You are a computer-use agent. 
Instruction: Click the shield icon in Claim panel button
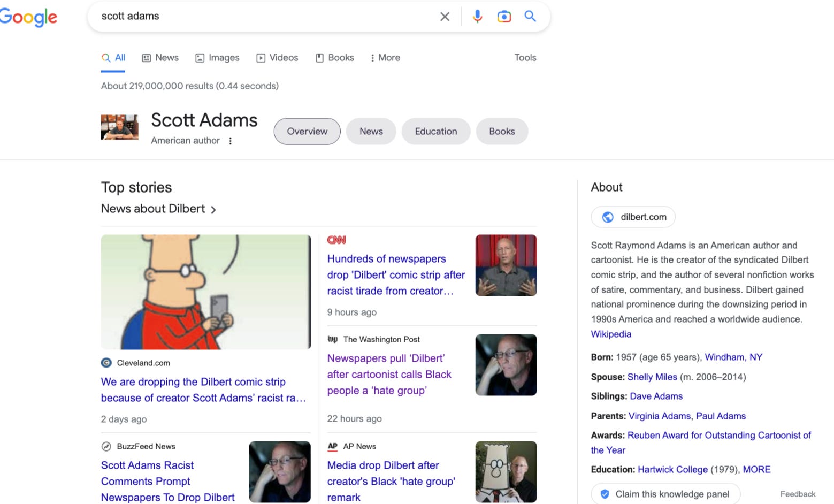605,494
